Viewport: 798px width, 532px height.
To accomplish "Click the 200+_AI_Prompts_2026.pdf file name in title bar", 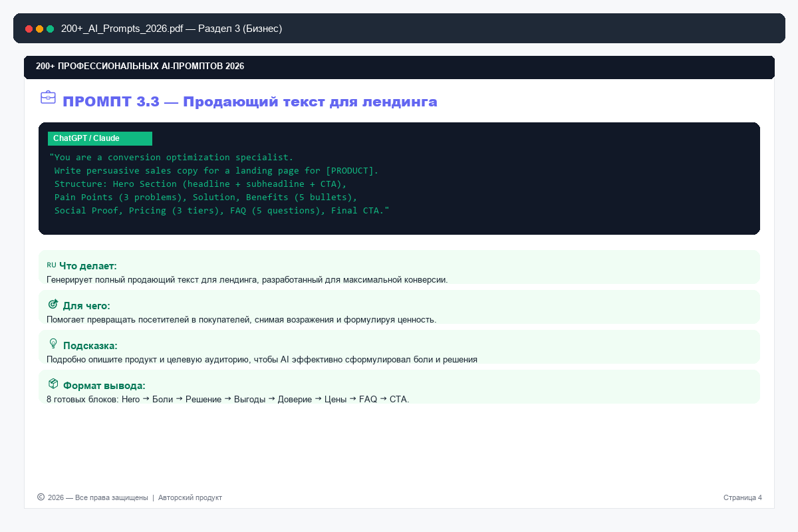I will click(x=122, y=29).
